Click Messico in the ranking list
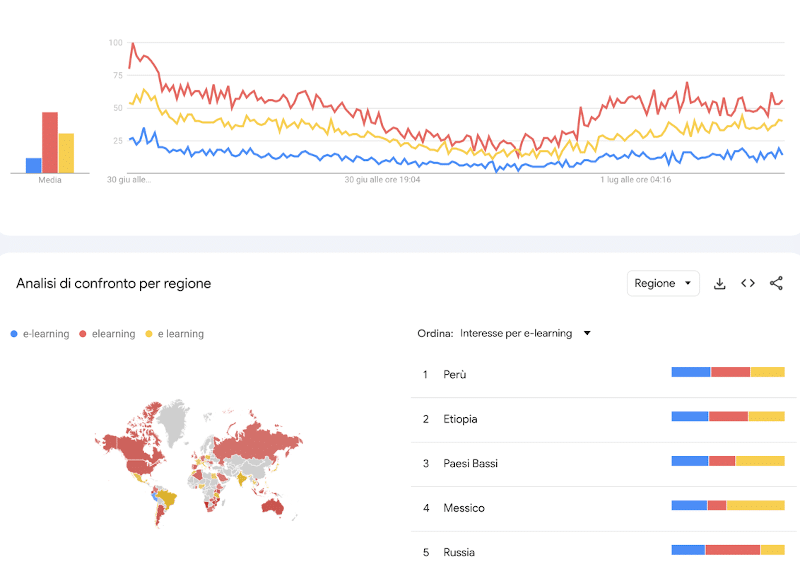800x569 pixels. click(464, 508)
